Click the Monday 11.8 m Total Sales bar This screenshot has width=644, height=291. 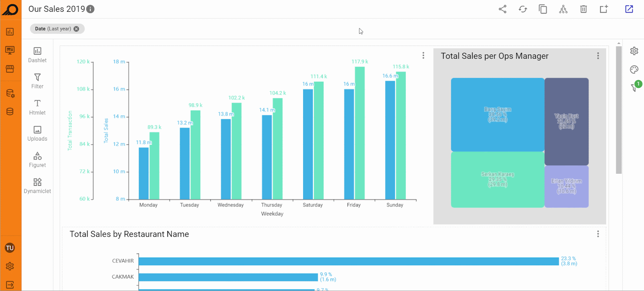pos(144,173)
